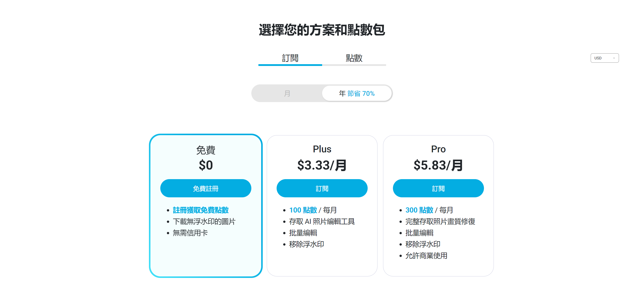644x285 pixels.
Task: Subscribe to the Pro plan via 訂閱
Action: point(438,188)
